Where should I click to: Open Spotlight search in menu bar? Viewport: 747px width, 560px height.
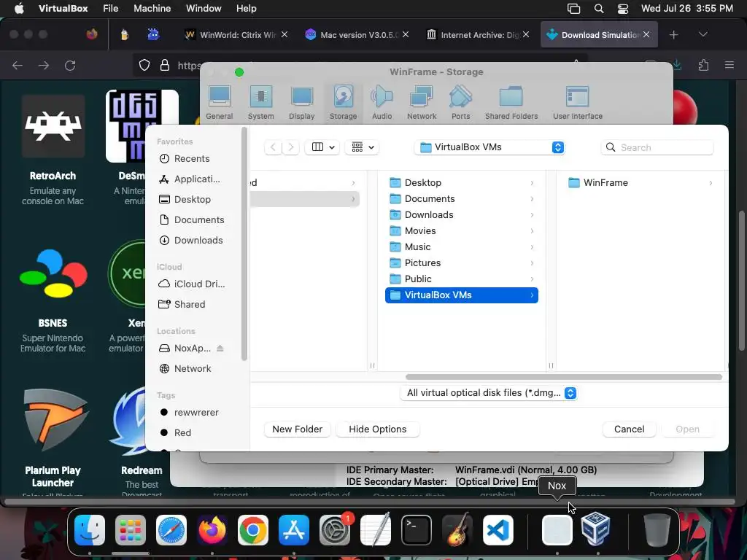(599, 9)
